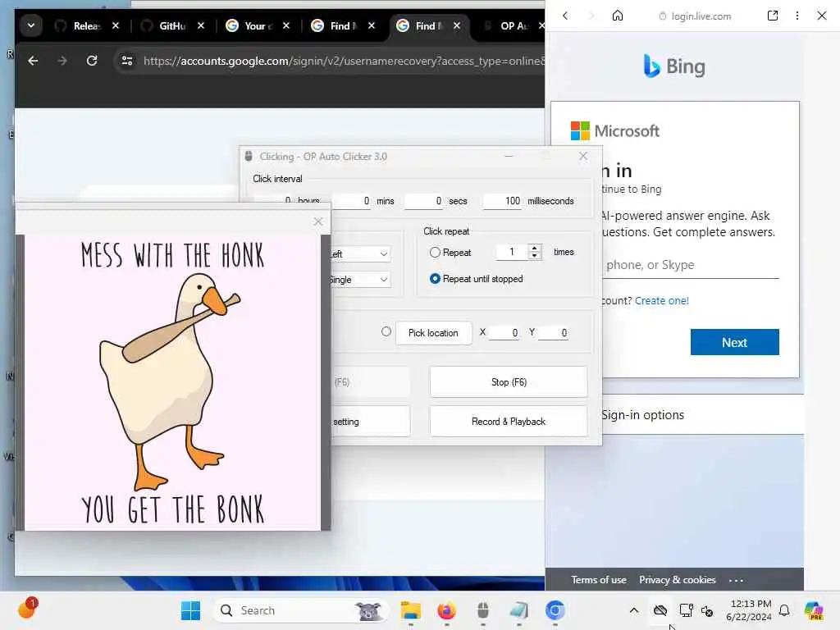Switch to the first 'Find' Google tab
The width and height of the screenshot is (840, 630).
pyautogui.click(x=335, y=25)
